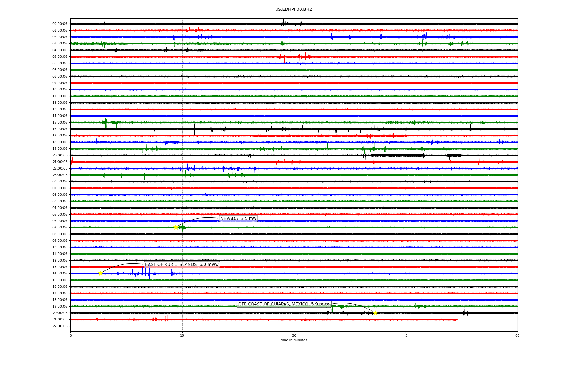588x368 pixels.
Task: Click the green burst after the Nevada star
Action: [183, 228]
